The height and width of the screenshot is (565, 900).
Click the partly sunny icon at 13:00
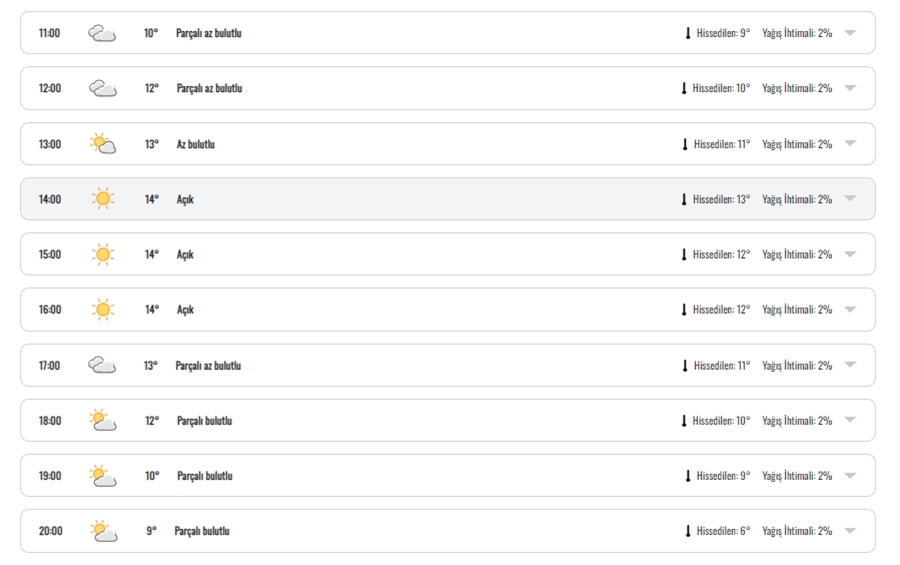tap(103, 144)
